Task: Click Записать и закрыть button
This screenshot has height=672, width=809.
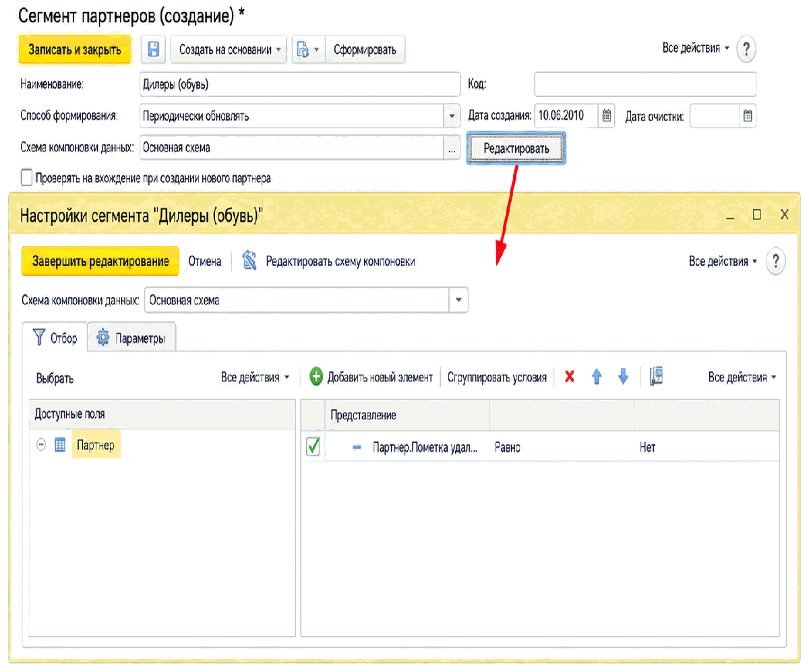Action: pos(74,49)
